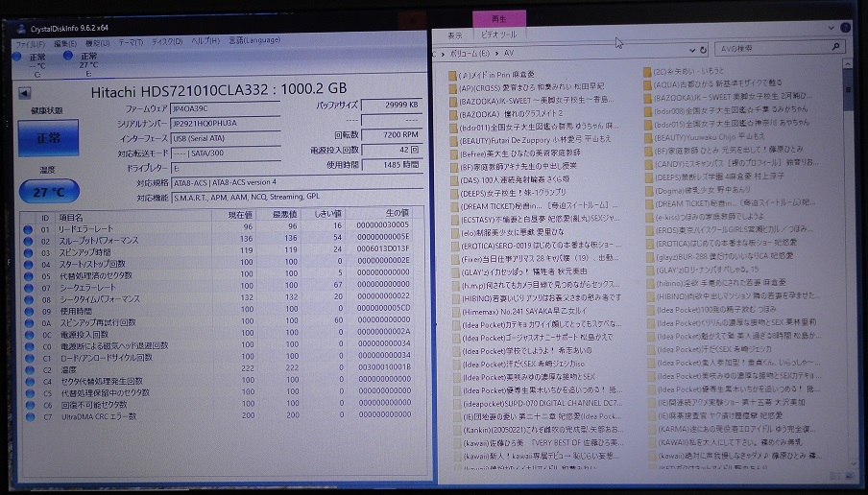Screen dimensions: 868x495
Task: Click the status circle for ID 0C 電源投入回数
Action: click(x=28, y=335)
